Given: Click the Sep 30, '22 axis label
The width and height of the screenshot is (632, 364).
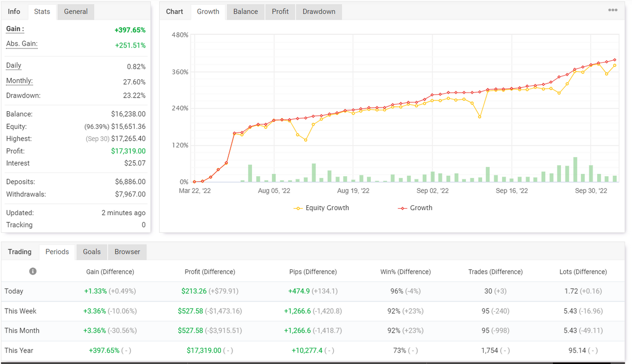Looking at the screenshot, I should (x=591, y=191).
